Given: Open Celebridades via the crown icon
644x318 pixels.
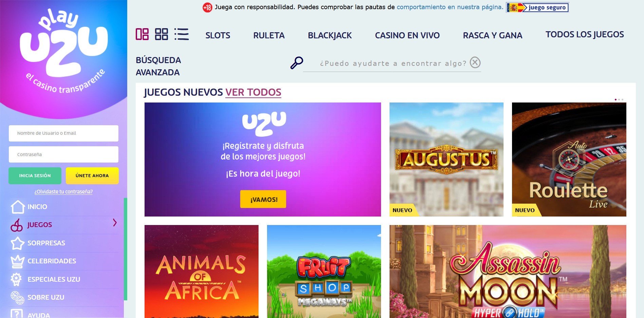Looking at the screenshot, I should click(18, 261).
